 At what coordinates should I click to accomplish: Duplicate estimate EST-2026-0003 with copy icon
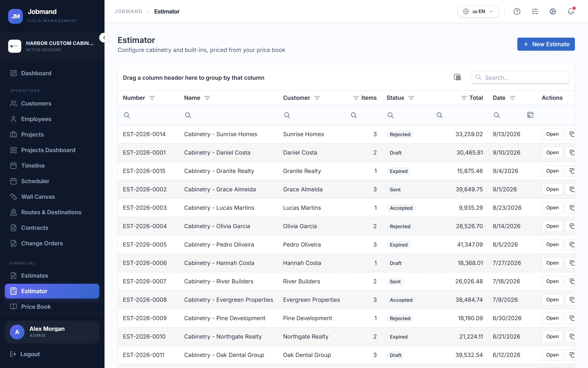(x=570, y=208)
